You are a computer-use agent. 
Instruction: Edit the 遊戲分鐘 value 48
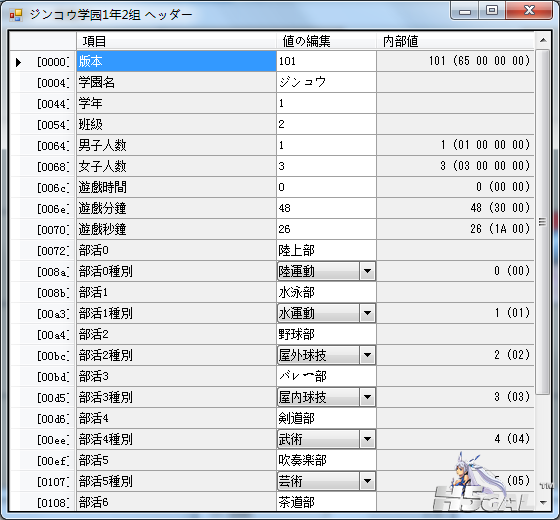[x=326, y=208]
